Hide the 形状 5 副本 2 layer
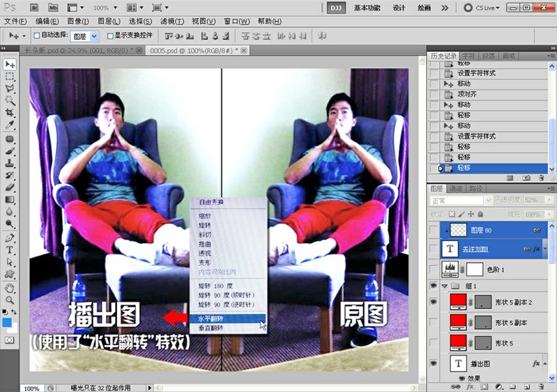Viewport: 557px width, 392px height. 432,302
